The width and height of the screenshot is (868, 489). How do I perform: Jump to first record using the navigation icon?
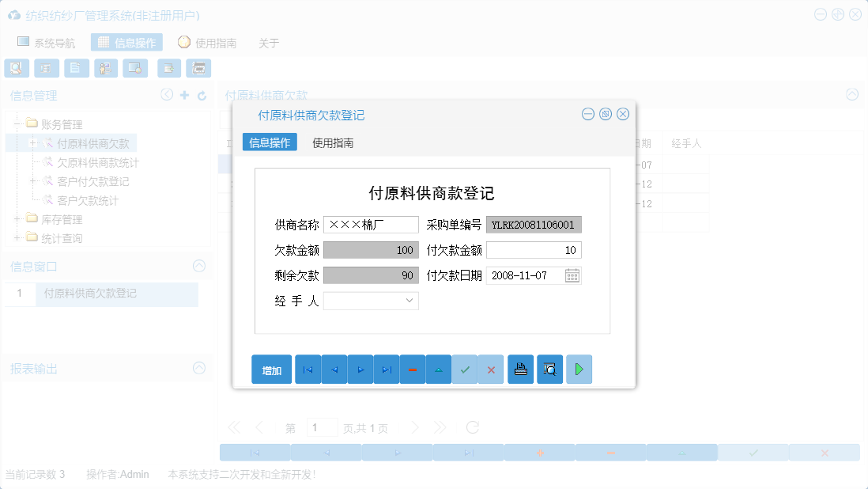(x=308, y=370)
